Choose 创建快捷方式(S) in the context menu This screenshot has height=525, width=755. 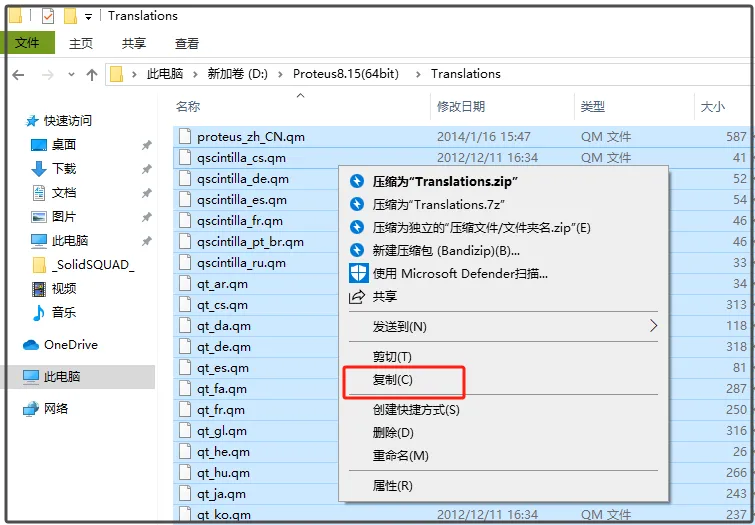[x=503, y=410]
